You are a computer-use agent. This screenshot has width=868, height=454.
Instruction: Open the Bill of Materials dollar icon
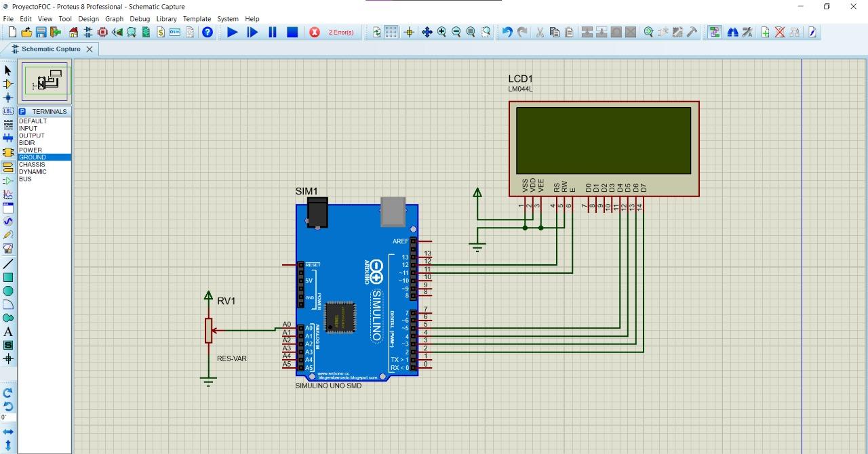click(x=161, y=32)
